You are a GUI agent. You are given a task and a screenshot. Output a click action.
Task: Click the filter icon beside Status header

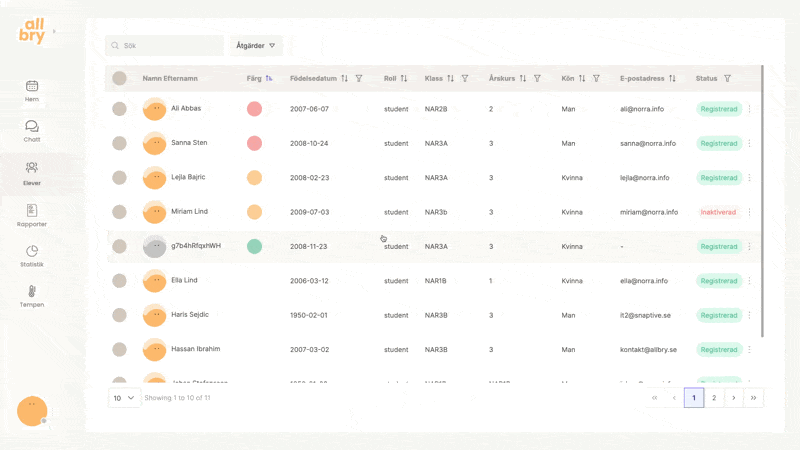(x=727, y=78)
